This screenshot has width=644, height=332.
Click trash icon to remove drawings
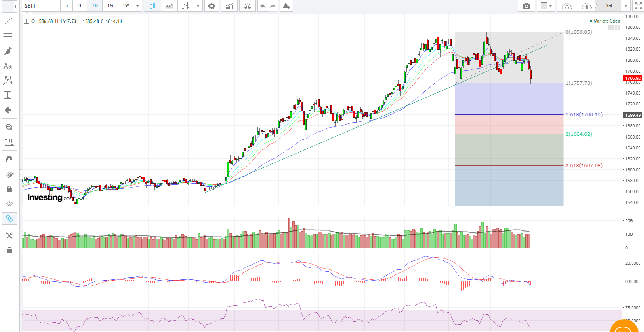pos(9,250)
